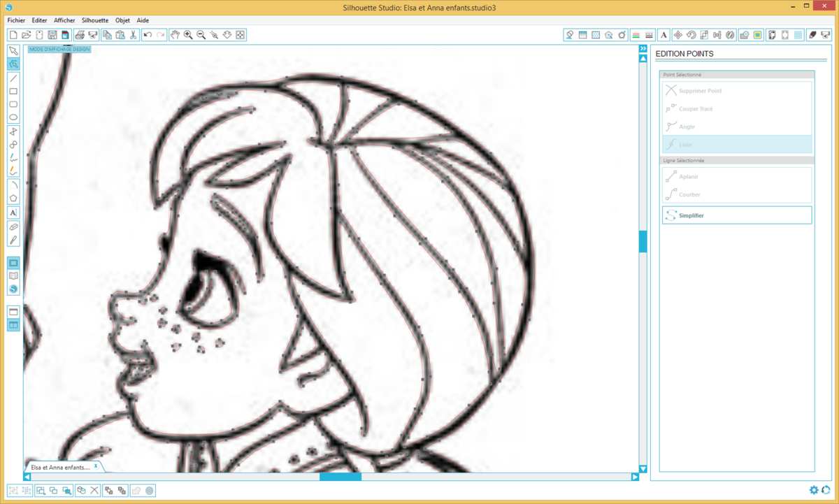Click the horizontal scrollbar right arrow
The image size is (839, 504).
click(635, 477)
